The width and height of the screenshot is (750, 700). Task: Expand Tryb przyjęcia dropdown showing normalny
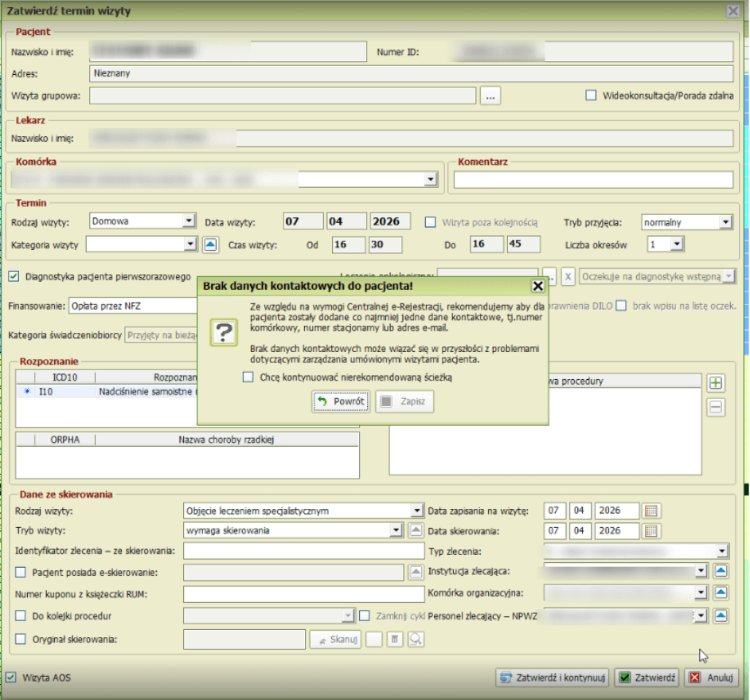coord(725,222)
